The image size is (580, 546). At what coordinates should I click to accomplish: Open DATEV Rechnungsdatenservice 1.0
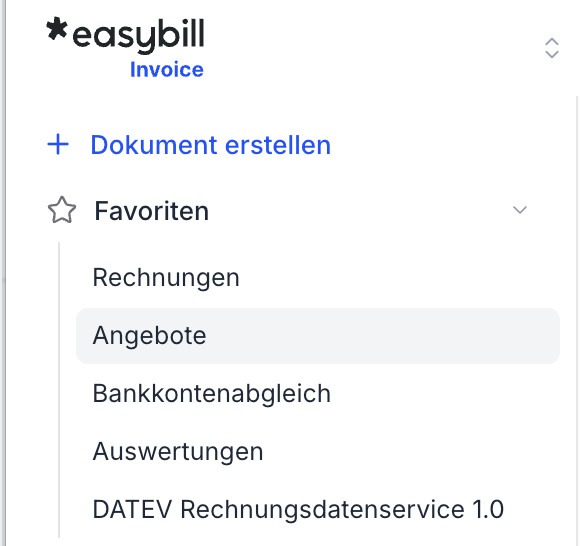298,509
